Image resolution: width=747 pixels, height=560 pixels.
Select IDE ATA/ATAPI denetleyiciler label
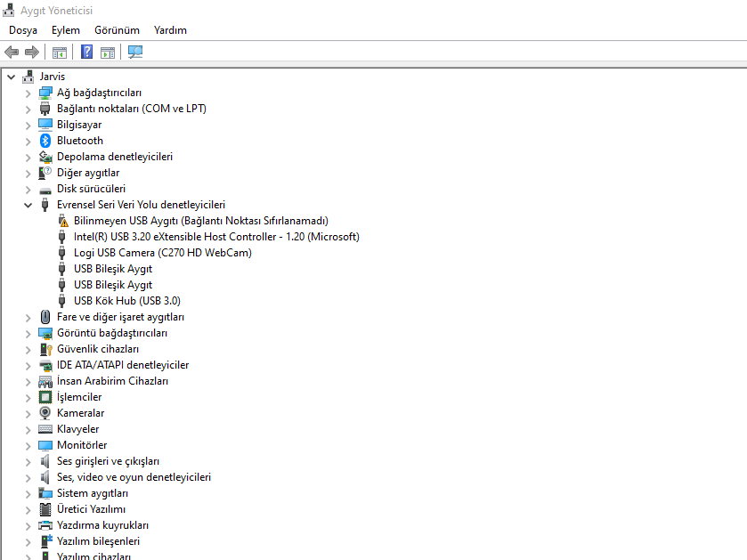tap(123, 365)
